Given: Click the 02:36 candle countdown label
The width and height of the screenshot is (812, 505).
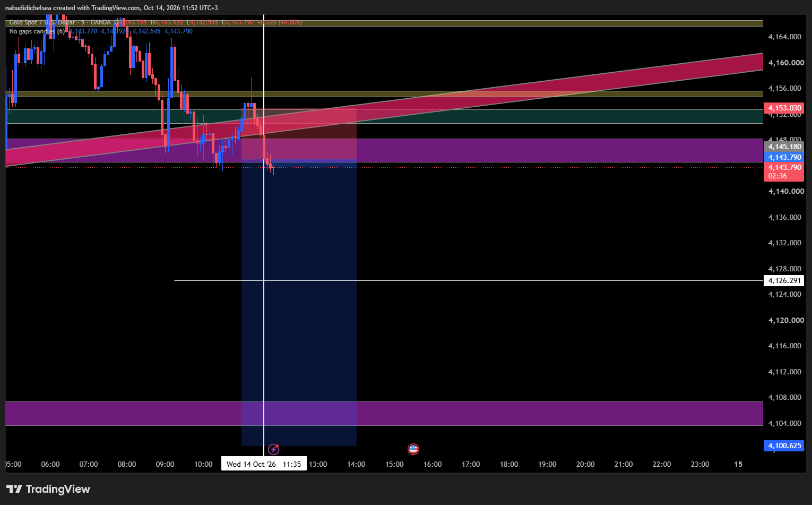Looking at the screenshot, I should coord(778,176).
